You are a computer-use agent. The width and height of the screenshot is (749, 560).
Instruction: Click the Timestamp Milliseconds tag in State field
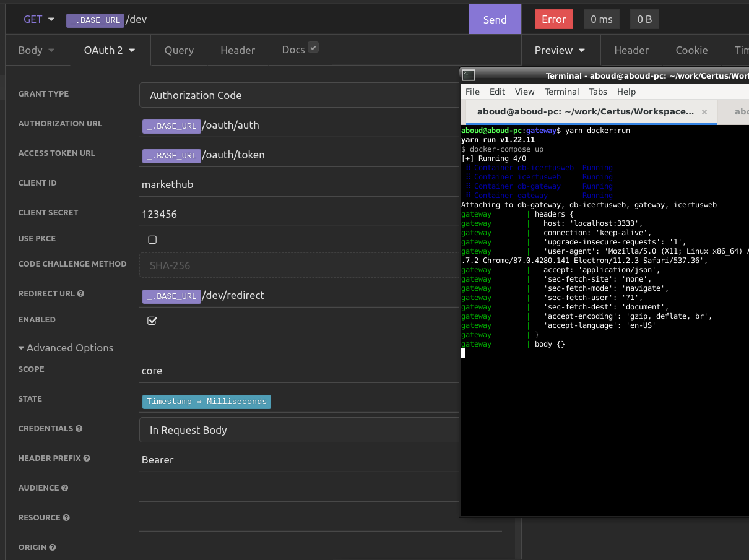(206, 402)
